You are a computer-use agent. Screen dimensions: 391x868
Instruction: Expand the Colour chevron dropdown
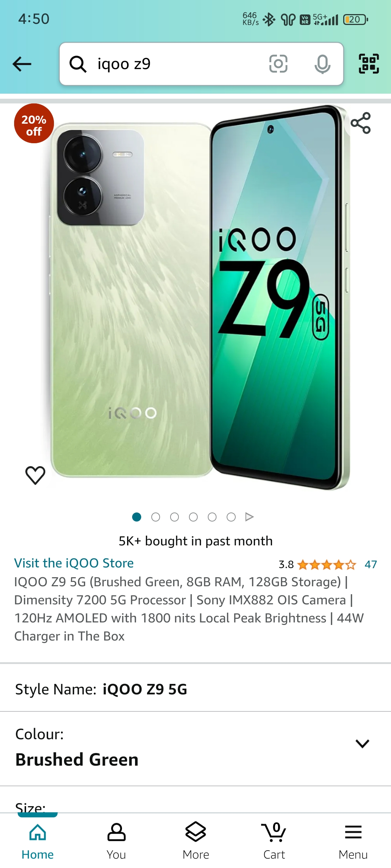point(362,744)
